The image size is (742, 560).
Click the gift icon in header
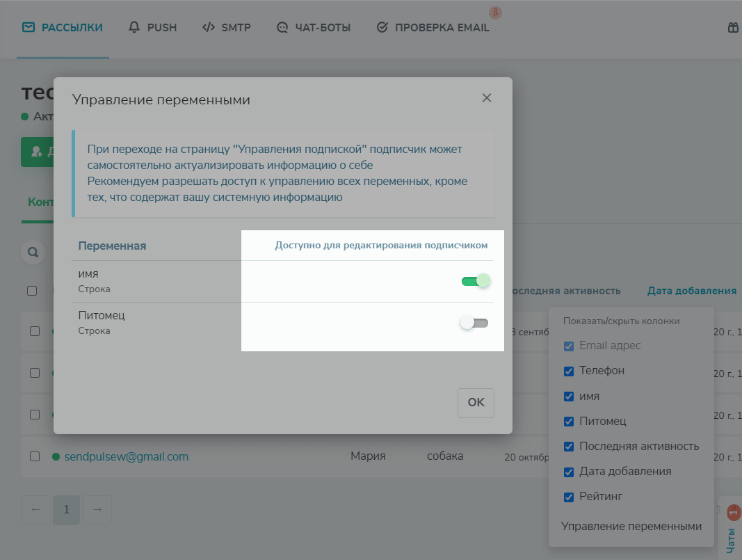[x=733, y=28]
